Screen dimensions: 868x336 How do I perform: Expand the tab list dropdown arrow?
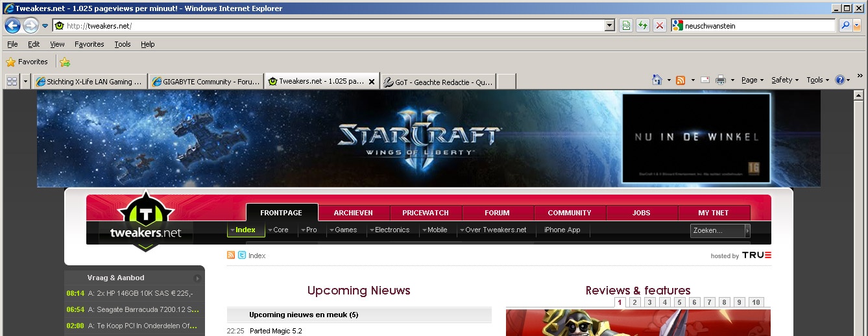[x=26, y=81]
